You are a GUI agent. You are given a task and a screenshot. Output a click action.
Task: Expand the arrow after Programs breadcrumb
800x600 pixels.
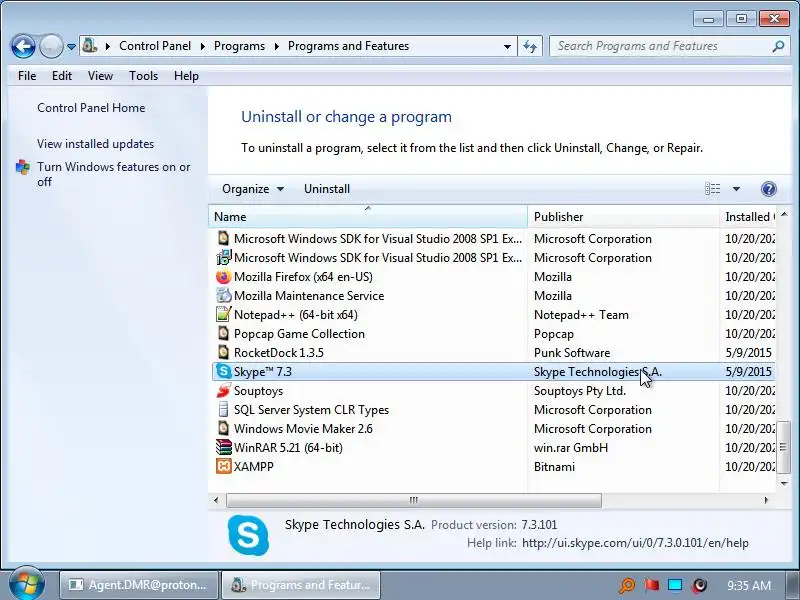277,46
